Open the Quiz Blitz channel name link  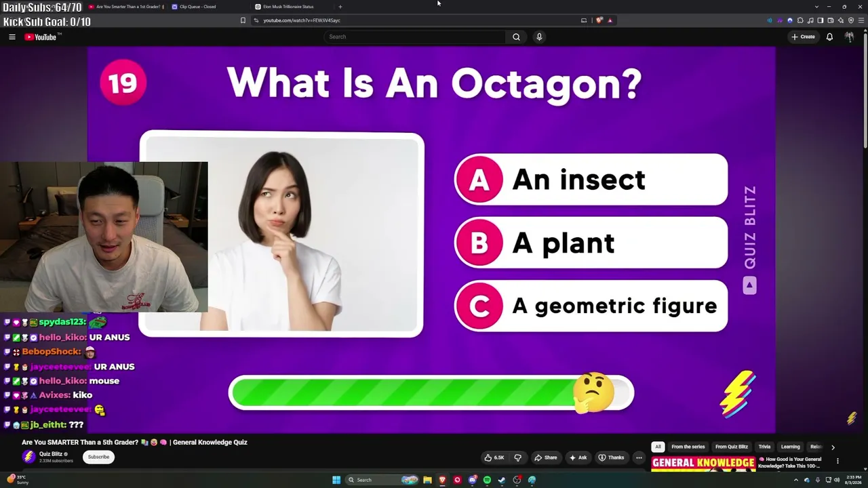pyautogui.click(x=51, y=454)
